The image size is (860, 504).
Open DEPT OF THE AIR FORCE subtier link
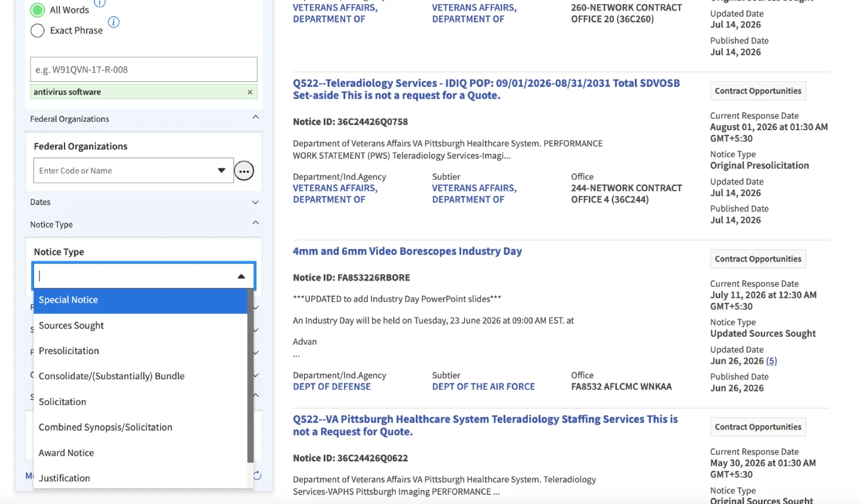(x=483, y=386)
